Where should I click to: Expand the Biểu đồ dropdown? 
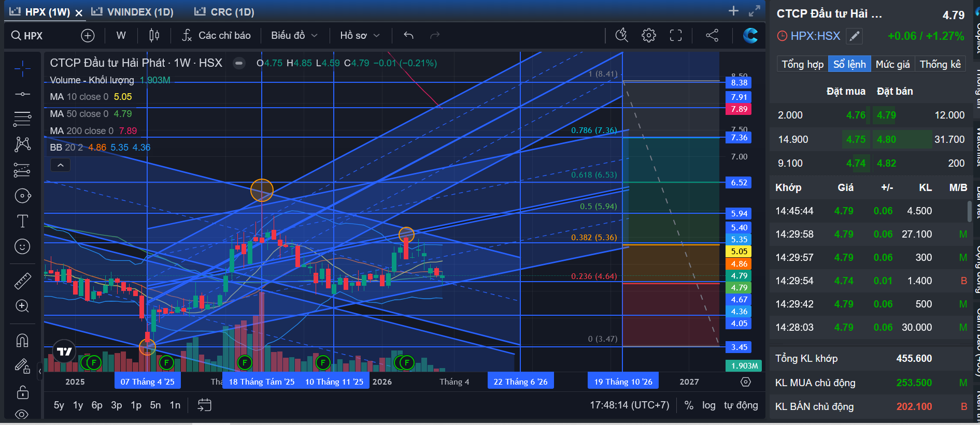pos(294,36)
